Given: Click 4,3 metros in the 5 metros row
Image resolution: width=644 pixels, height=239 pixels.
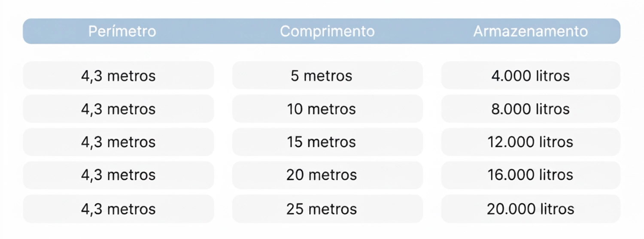Looking at the screenshot, I should pyautogui.click(x=118, y=76).
